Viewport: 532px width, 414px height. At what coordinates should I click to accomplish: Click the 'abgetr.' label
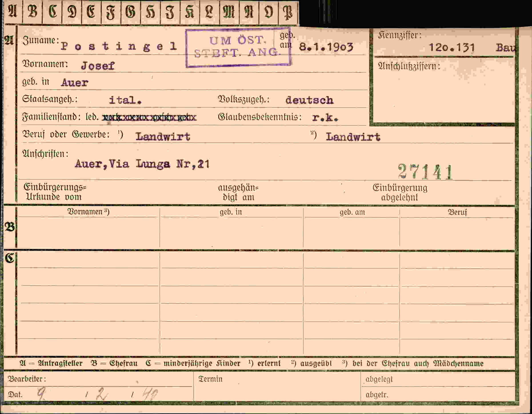[377, 394]
